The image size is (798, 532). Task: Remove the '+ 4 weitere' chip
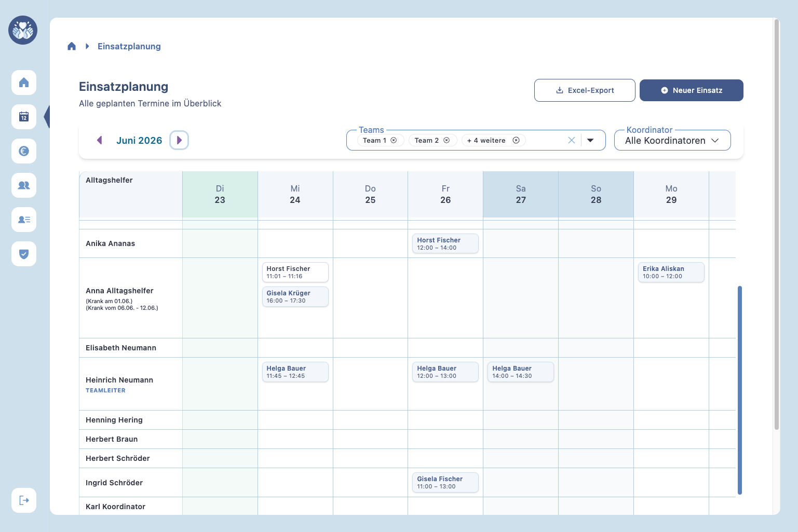[516, 140]
